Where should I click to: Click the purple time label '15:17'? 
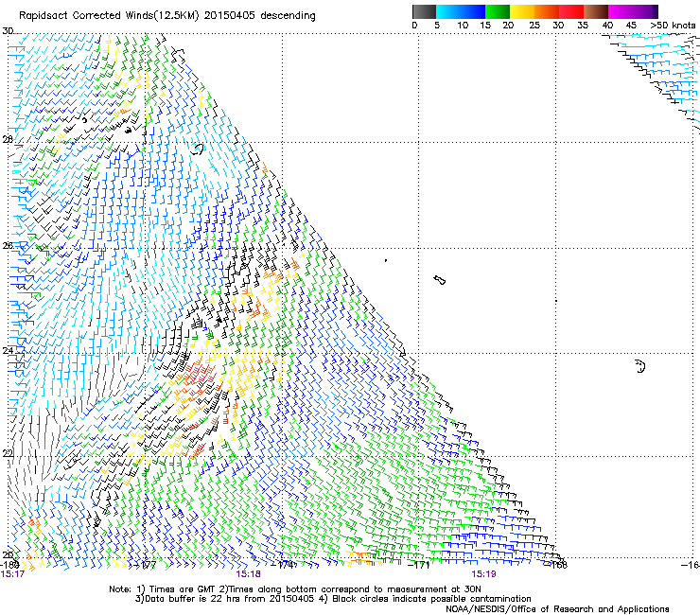(12, 574)
